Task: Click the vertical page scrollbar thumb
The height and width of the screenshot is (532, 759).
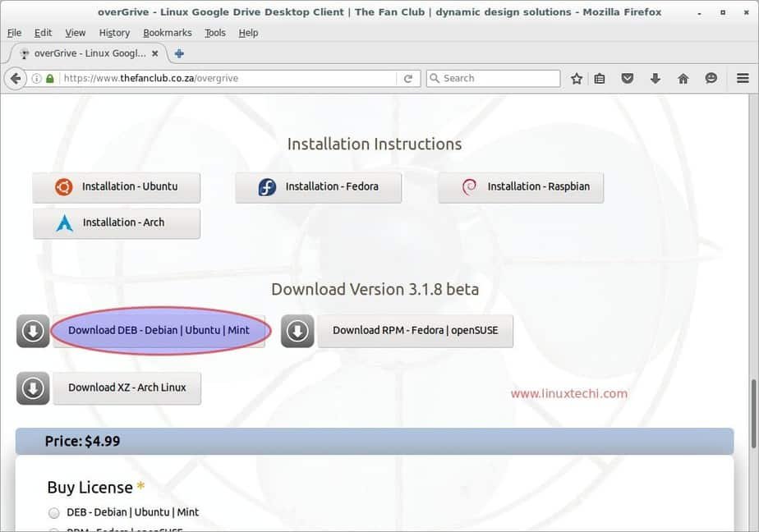Action: point(753,414)
